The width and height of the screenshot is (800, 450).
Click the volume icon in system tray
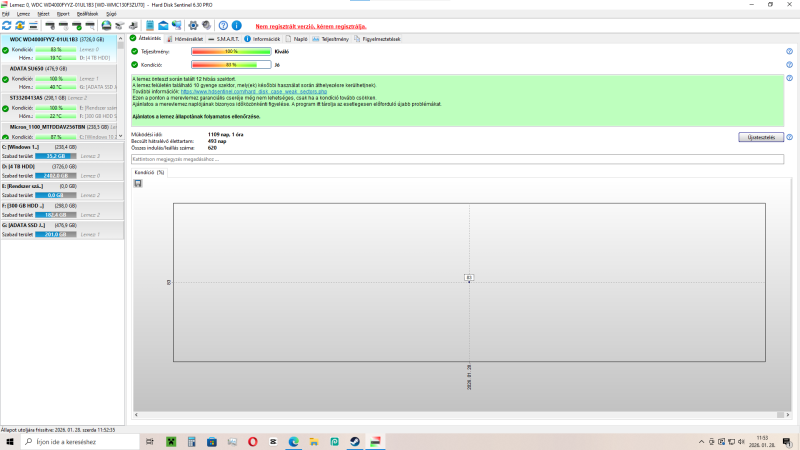tap(741, 442)
